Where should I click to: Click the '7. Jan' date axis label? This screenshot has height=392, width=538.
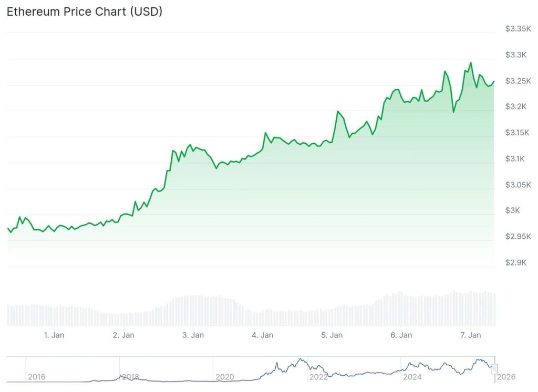pos(471,335)
